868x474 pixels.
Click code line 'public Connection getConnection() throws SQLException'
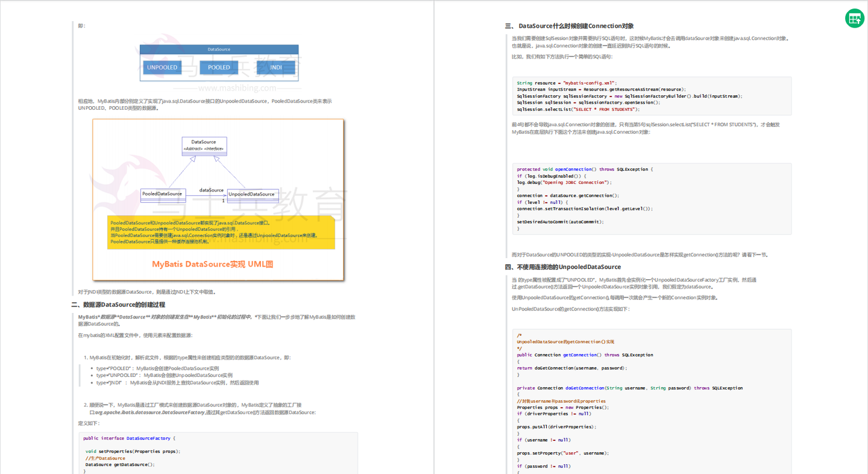585,355
